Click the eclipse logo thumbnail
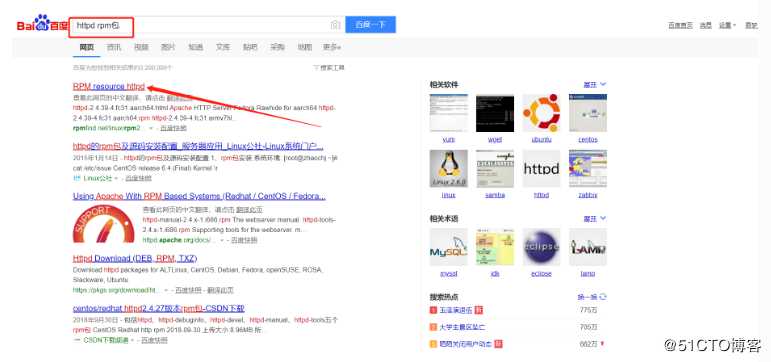This screenshot has width=771, height=362. point(541,247)
